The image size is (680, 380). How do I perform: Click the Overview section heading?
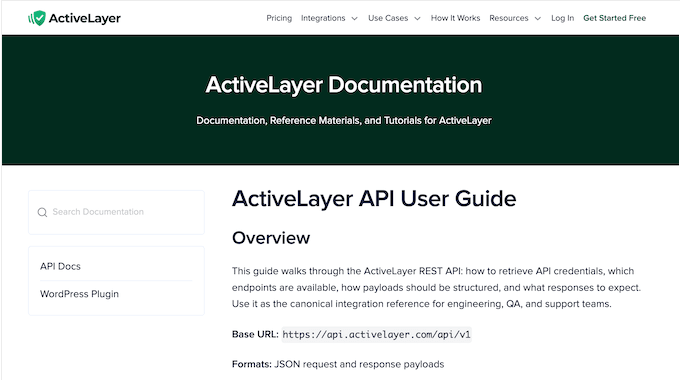(271, 238)
